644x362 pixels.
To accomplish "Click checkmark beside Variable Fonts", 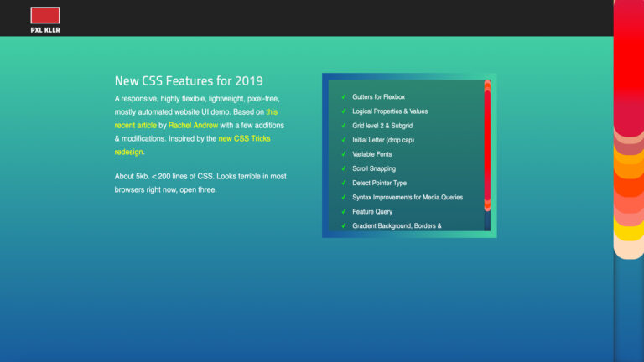I will [x=344, y=154].
